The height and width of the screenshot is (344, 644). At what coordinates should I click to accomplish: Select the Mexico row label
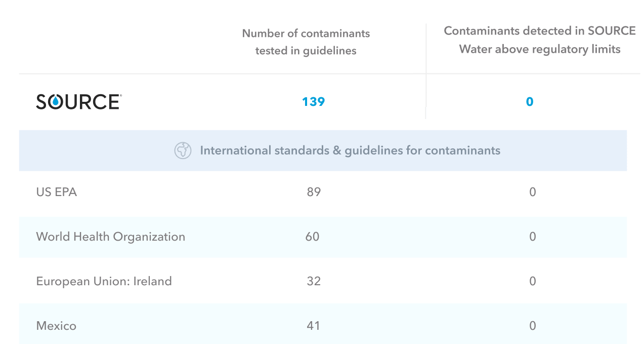click(x=56, y=326)
